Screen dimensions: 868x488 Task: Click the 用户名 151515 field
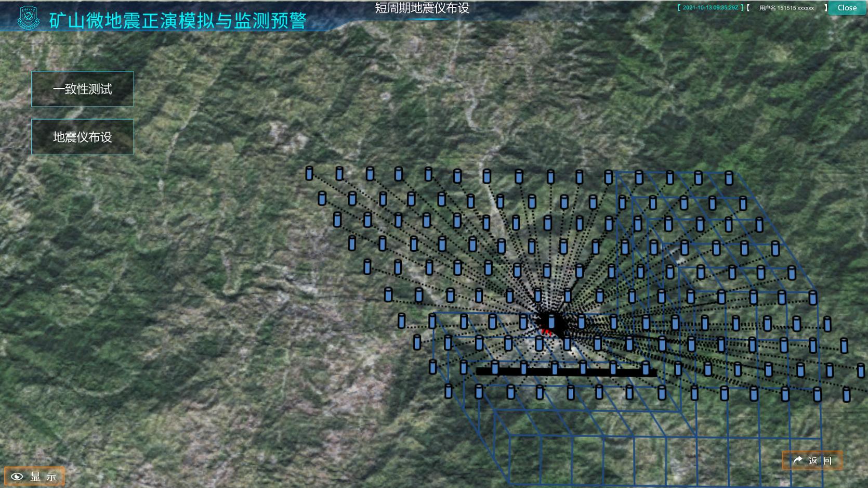pyautogui.click(x=786, y=8)
